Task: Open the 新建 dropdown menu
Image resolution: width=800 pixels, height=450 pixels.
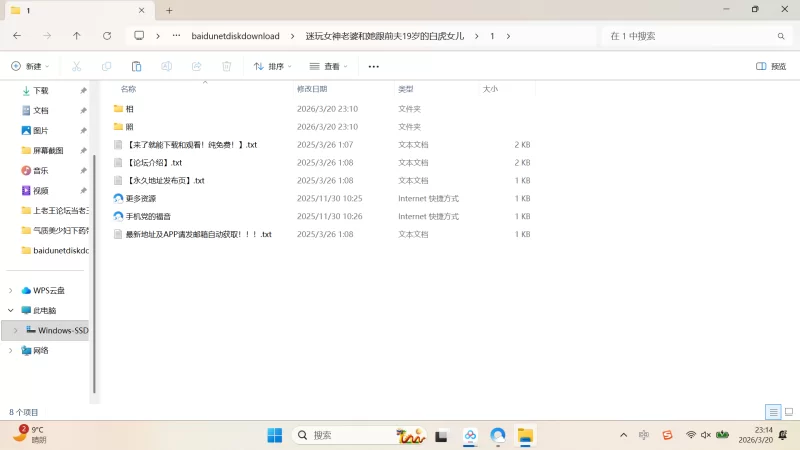Action: coord(30,66)
